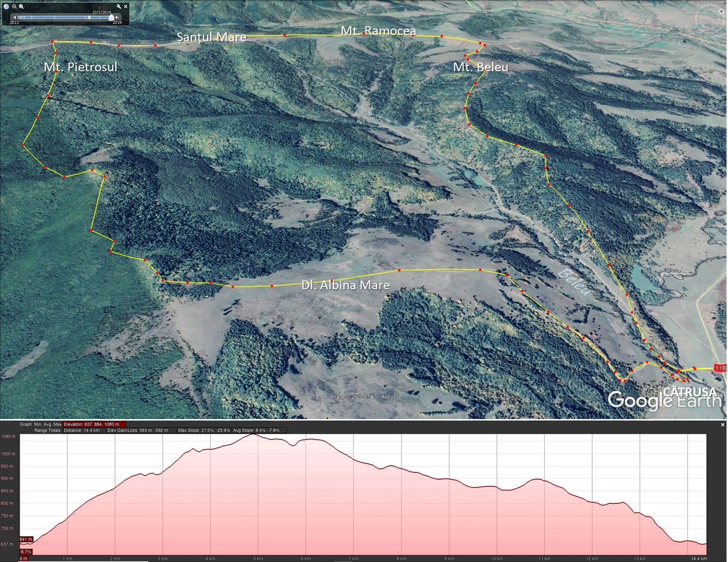The height and width of the screenshot is (562, 728).
Task: Close the historical imagery time slider
Action: tap(126, 6)
